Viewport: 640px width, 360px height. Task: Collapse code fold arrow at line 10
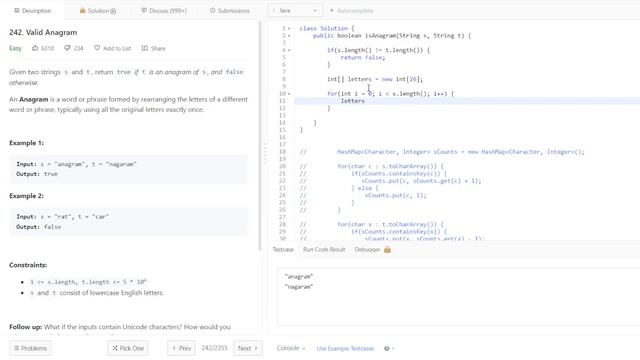pyautogui.click(x=289, y=94)
